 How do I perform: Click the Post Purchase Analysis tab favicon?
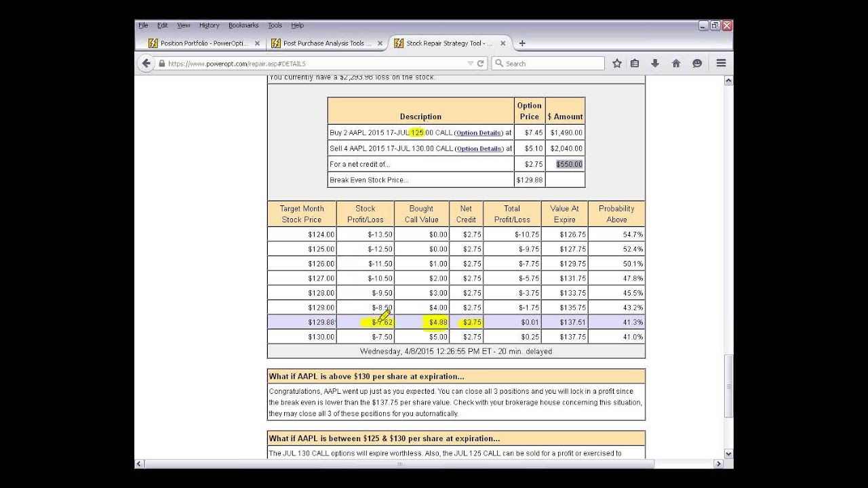(x=276, y=43)
